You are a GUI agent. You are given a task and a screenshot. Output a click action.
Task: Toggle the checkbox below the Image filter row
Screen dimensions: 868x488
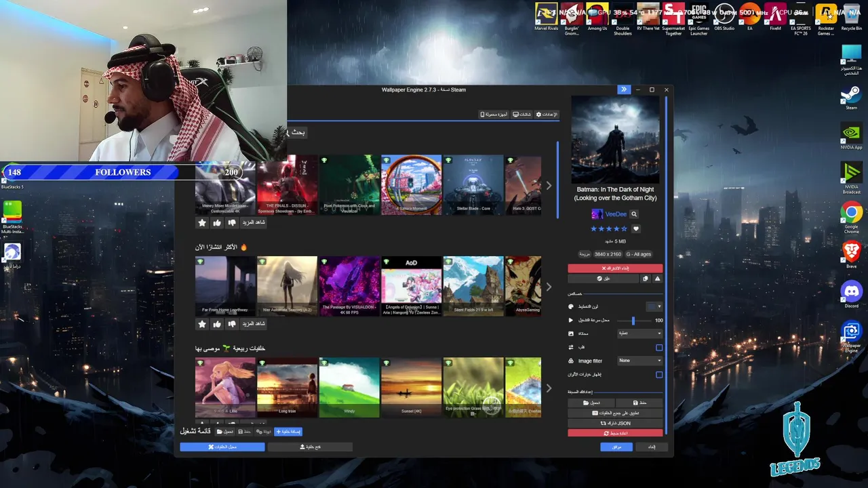click(x=659, y=374)
